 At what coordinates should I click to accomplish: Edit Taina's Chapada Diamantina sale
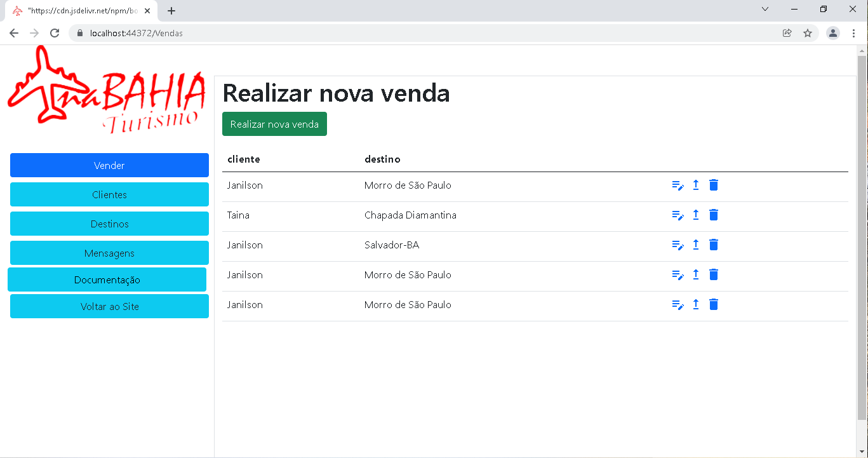[678, 215]
